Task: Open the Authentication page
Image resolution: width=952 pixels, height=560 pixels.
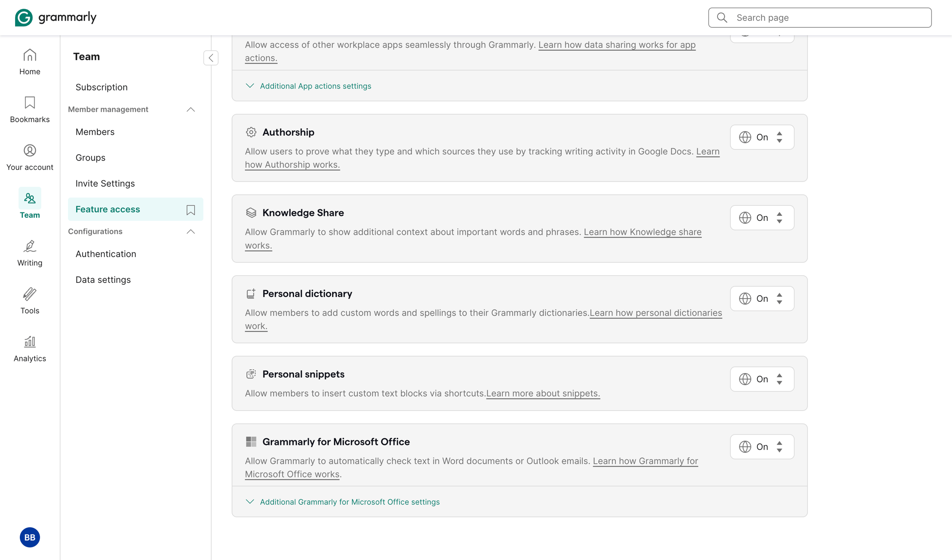Action: (x=106, y=254)
